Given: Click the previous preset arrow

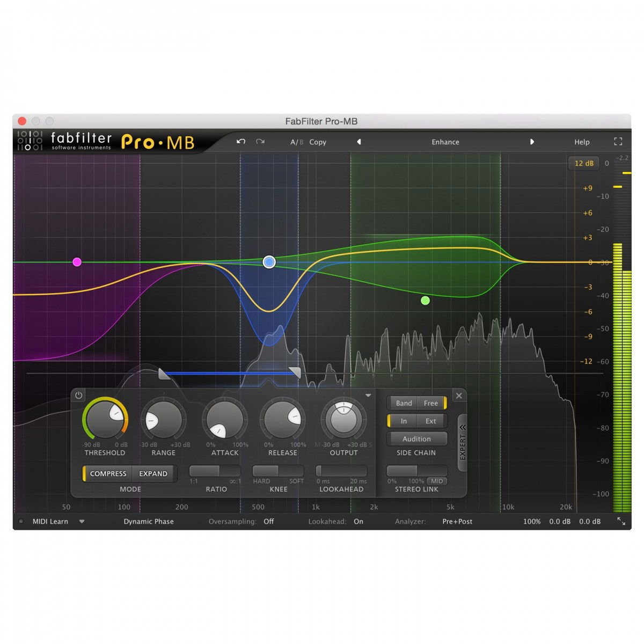Looking at the screenshot, I should click(358, 142).
